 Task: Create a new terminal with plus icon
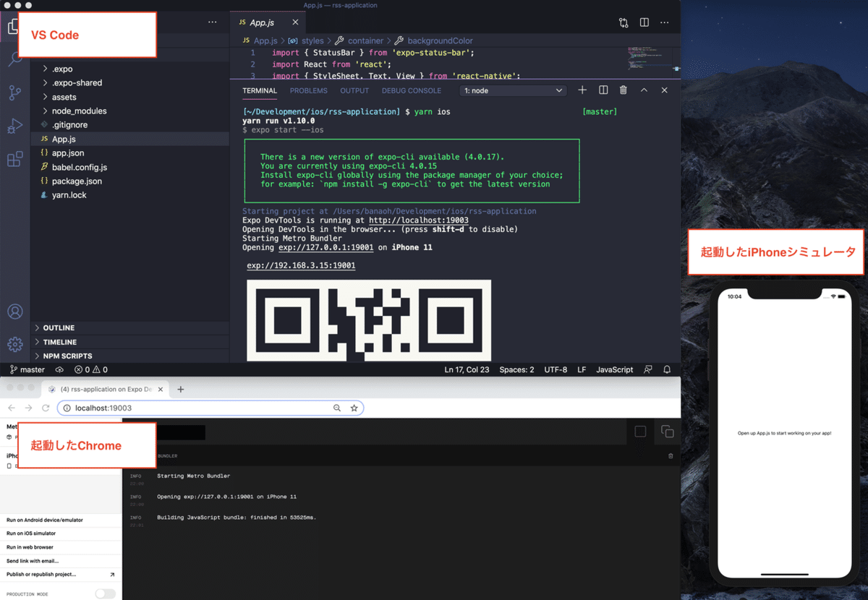click(582, 90)
